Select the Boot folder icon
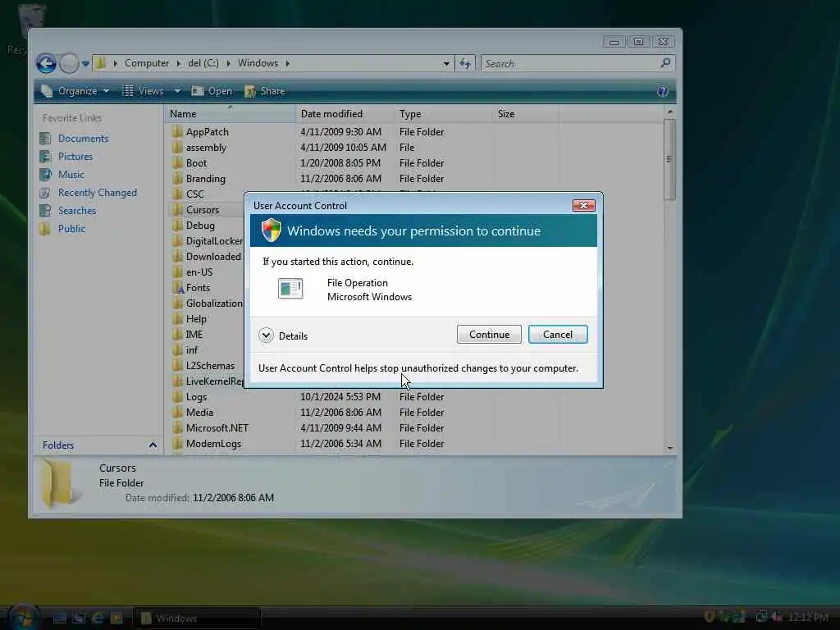 tap(177, 163)
